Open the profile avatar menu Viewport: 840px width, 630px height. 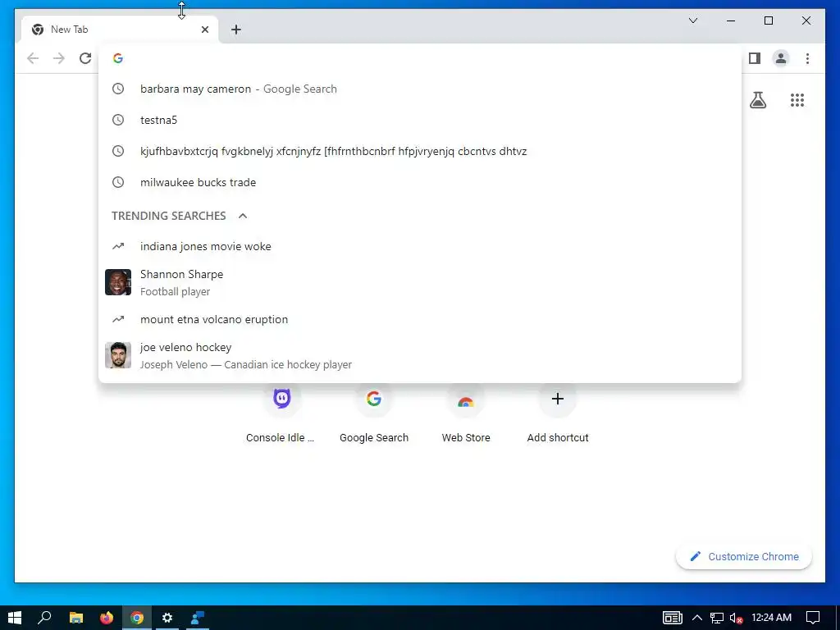[781, 58]
